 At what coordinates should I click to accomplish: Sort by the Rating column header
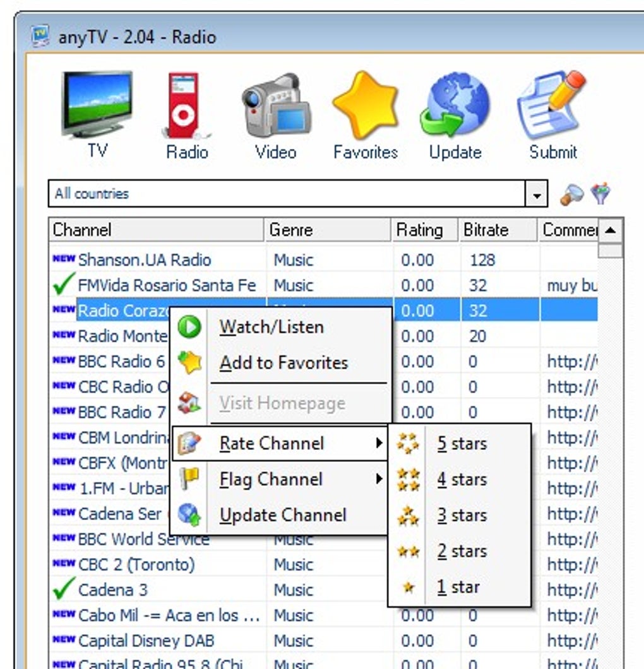pos(425,230)
